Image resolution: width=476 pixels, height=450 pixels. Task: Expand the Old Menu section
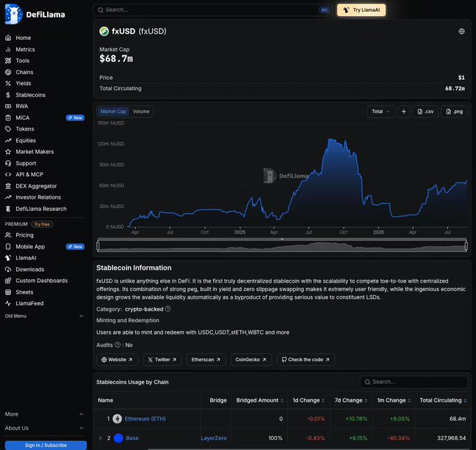click(44, 316)
